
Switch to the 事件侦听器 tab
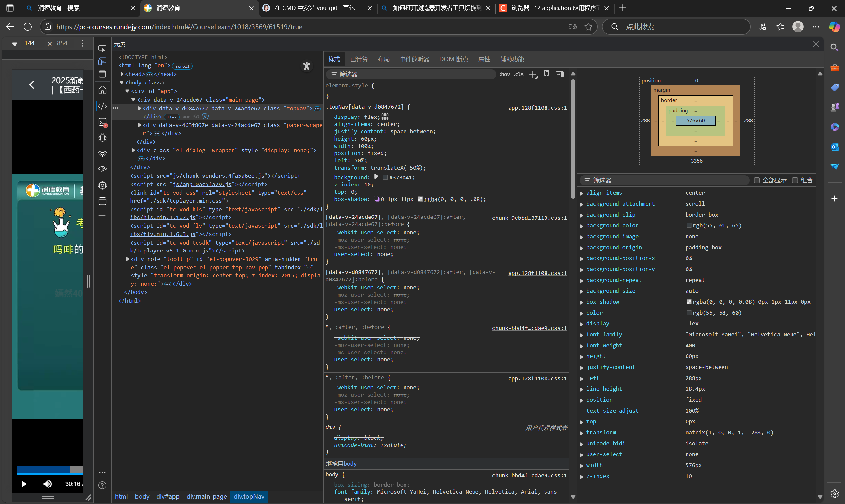click(414, 59)
